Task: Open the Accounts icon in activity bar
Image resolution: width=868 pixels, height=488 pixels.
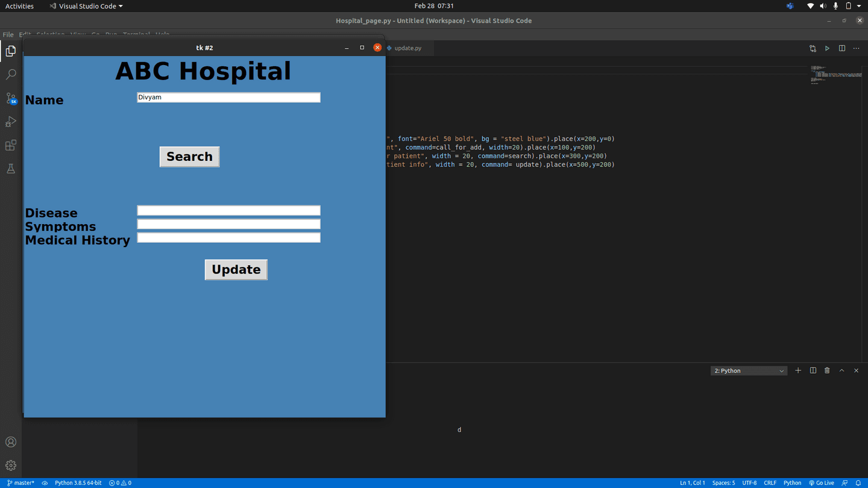Action: (11, 442)
